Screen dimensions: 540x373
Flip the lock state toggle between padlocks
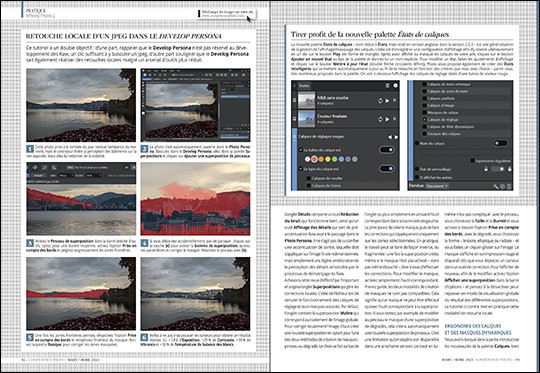[x=498, y=169]
